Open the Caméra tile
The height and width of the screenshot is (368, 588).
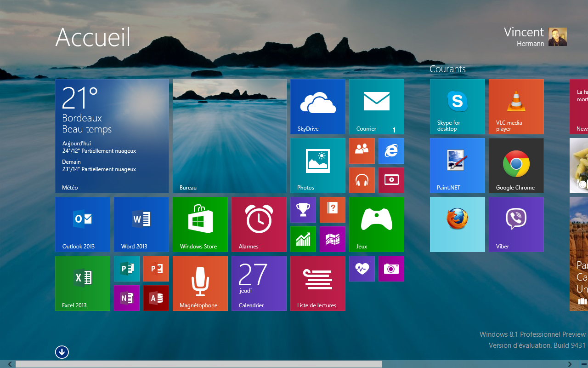tap(391, 269)
